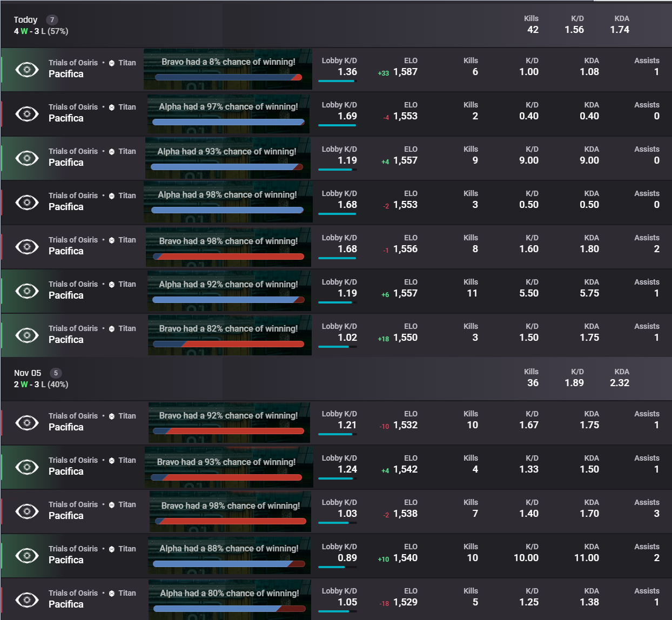Click the K/D value 10.00
This screenshot has height=620, width=672.
click(526, 558)
